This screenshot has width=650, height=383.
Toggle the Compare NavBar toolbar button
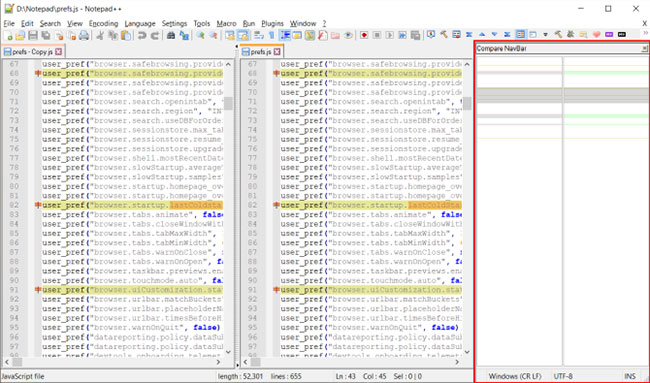pos(520,35)
